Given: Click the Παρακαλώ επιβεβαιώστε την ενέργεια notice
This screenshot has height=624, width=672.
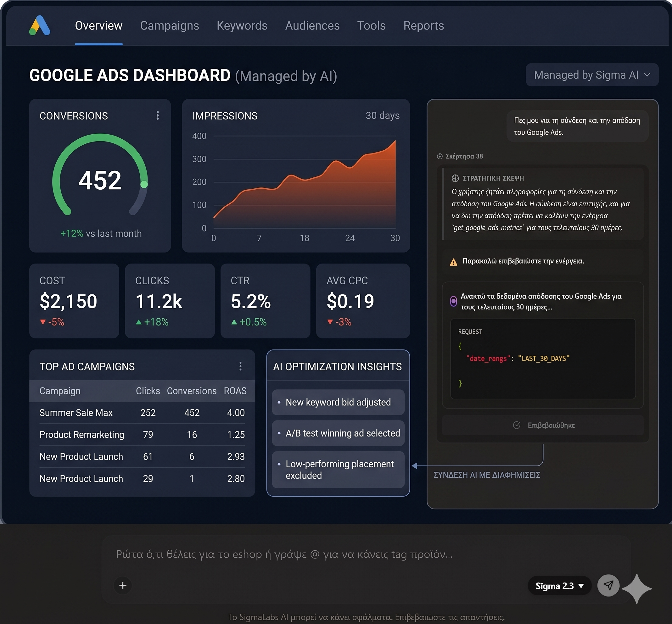Looking at the screenshot, I should tap(543, 261).
